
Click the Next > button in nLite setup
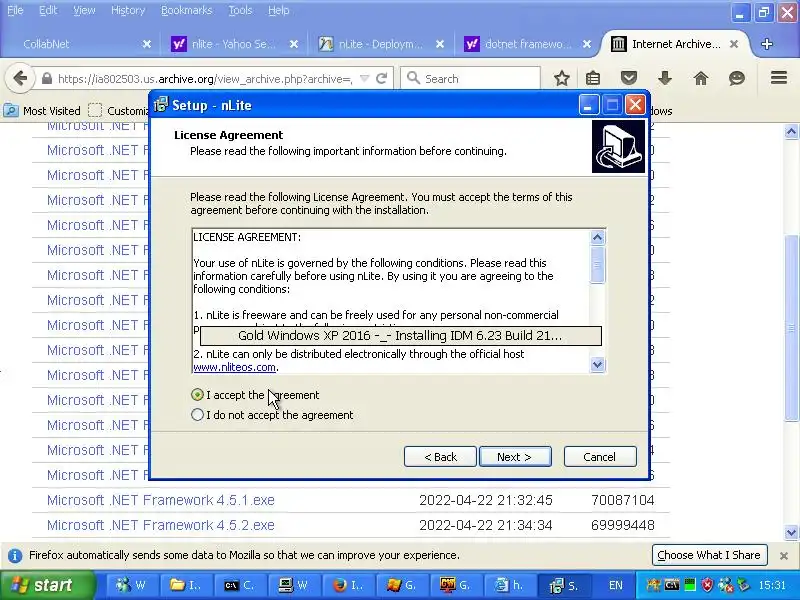pyautogui.click(x=515, y=457)
